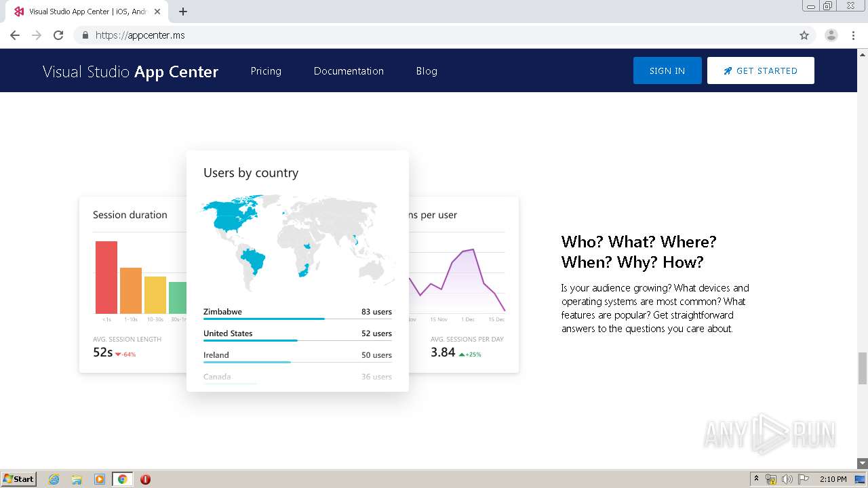Image resolution: width=868 pixels, height=488 pixels.
Task: Click the address bar URL appcenter.ms
Action: coord(140,35)
